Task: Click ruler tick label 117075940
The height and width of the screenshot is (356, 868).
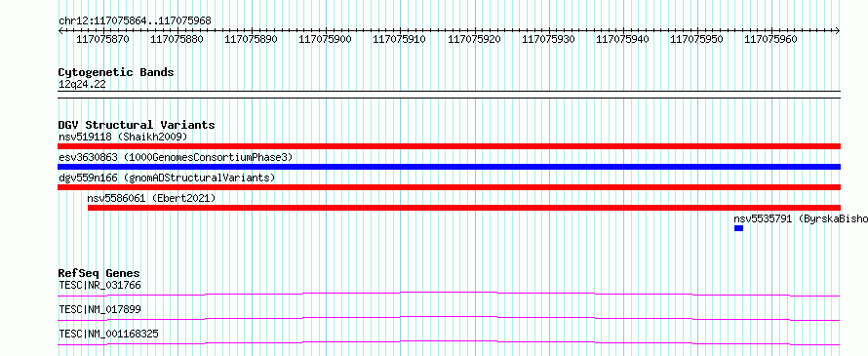Action: click(622, 39)
